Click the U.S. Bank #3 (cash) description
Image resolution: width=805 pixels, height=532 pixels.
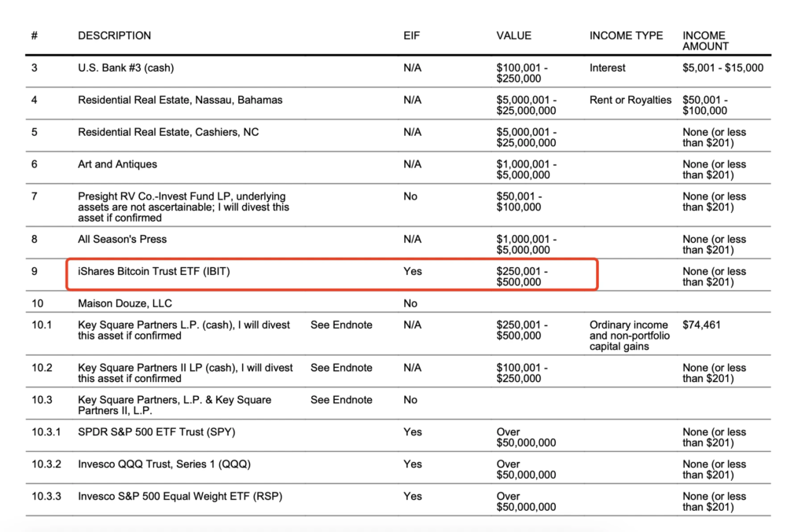coord(126,68)
